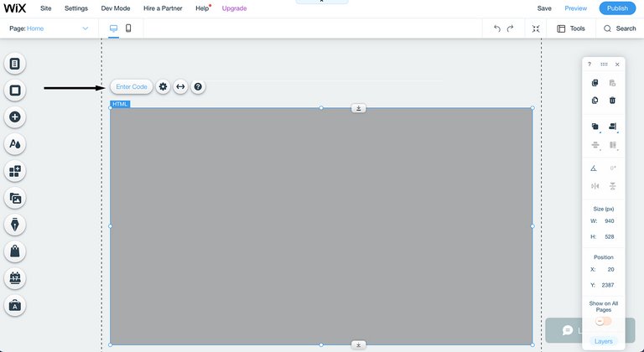Click the Upgrade link

point(234,8)
